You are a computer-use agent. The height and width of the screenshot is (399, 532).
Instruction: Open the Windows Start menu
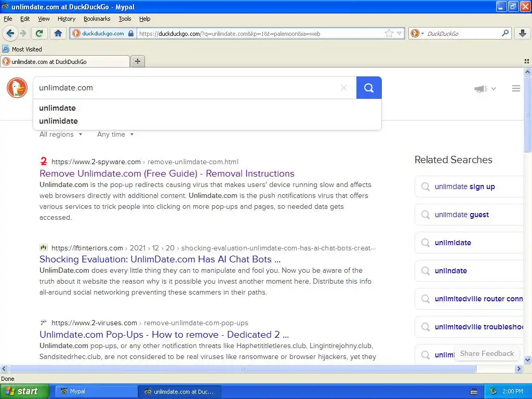coord(24,392)
